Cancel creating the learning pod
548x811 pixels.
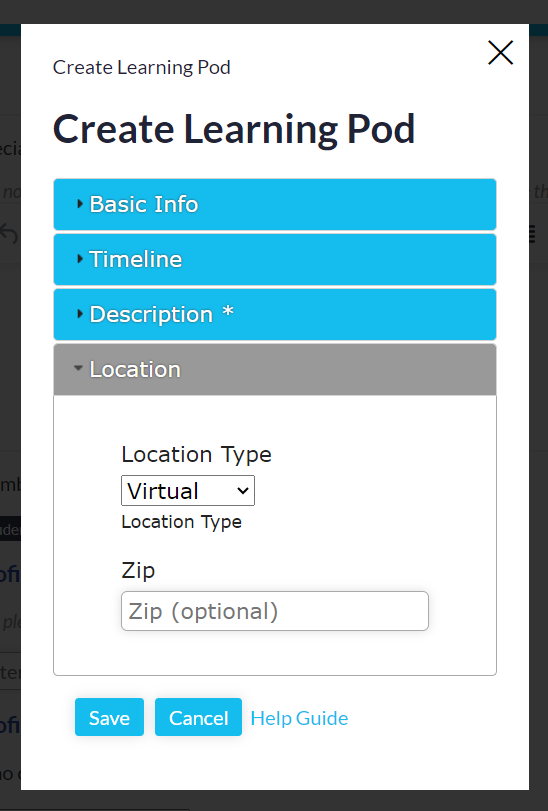pyautogui.click(x=199, y=717)
